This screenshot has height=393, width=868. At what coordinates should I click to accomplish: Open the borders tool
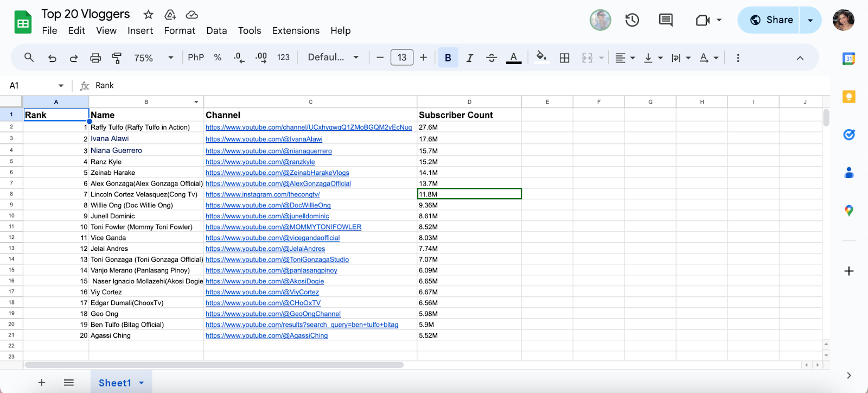click(564, 58)
